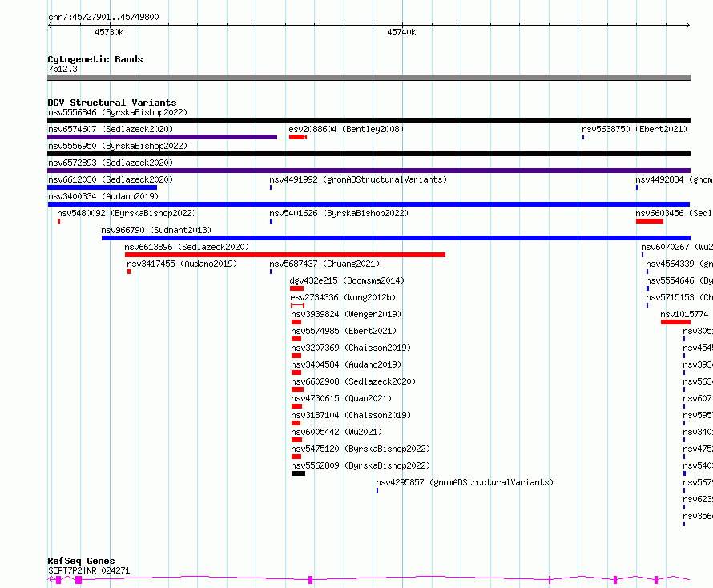Open the nsv6574607 (Sedlazeck2020) label
The height and width of the screenshot is (588, 713).
tap(111, 129)
